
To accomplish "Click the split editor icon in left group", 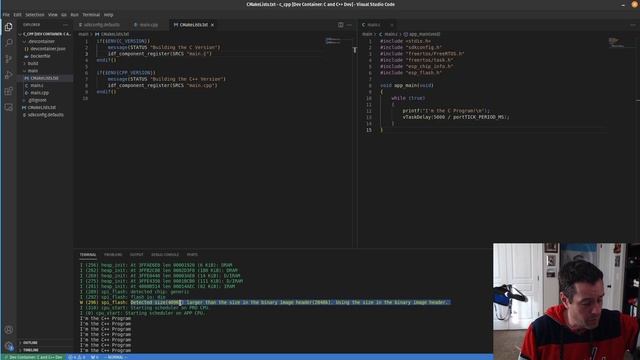I will [x=340, y=25].
